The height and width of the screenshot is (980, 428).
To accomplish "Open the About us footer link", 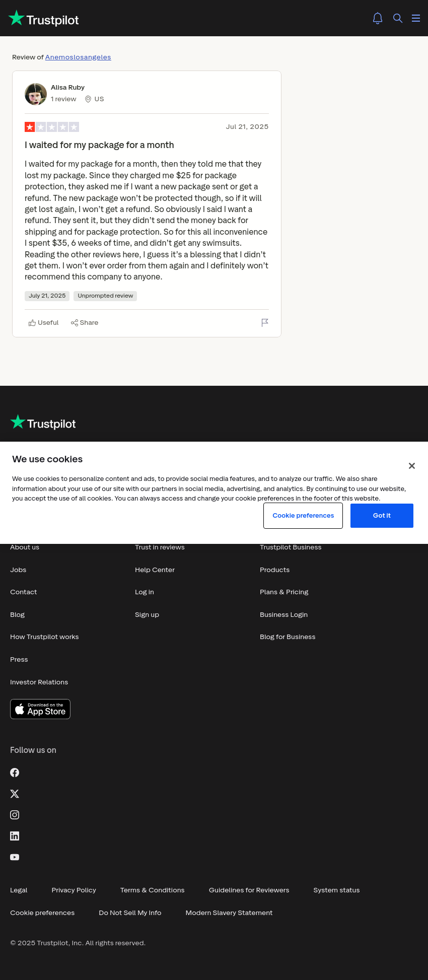I will pos(25,547).
